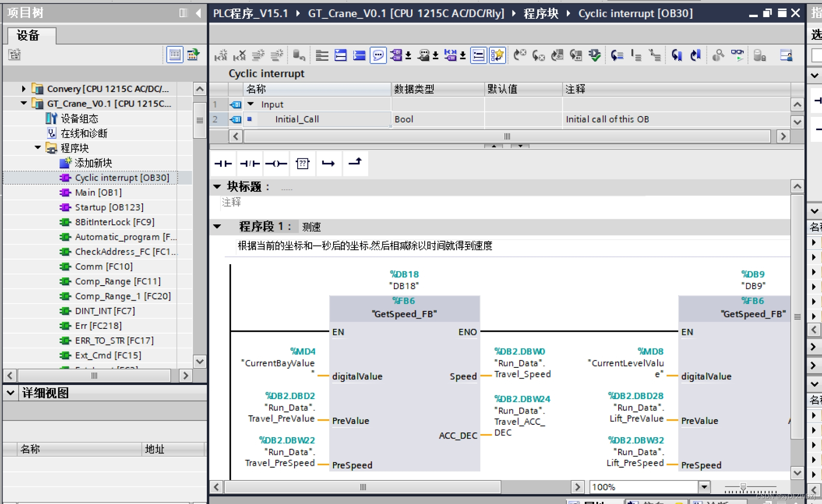This screenshot has width=822, height=504.
Task: Toggle the favorites display toolbar button
Action: (x=497, y=55)
